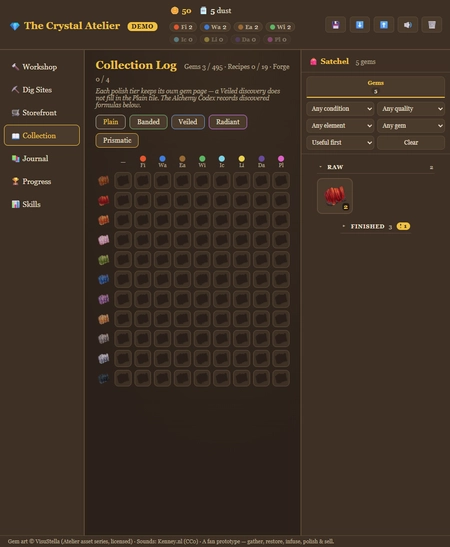Mute sound with the speaker icon
Screen dimensions: 450x547
click(408, 25)
